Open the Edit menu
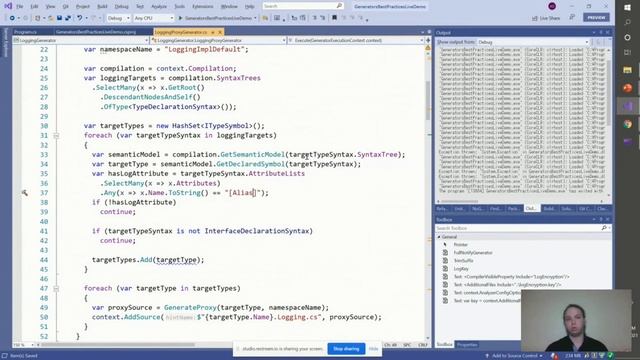 34,7
